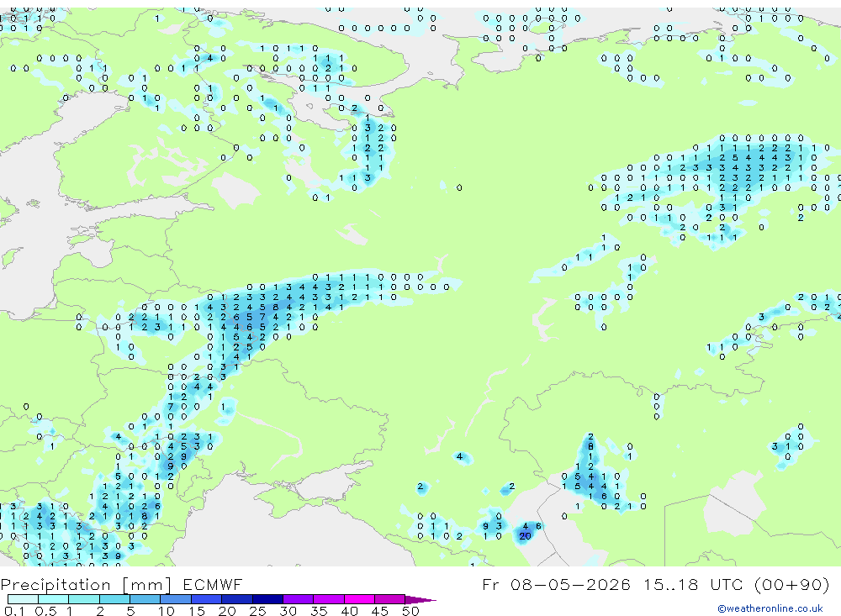The image size is (841, 616).
Task: Click the legend label '0.5'
Action: (x=45, y=611)
